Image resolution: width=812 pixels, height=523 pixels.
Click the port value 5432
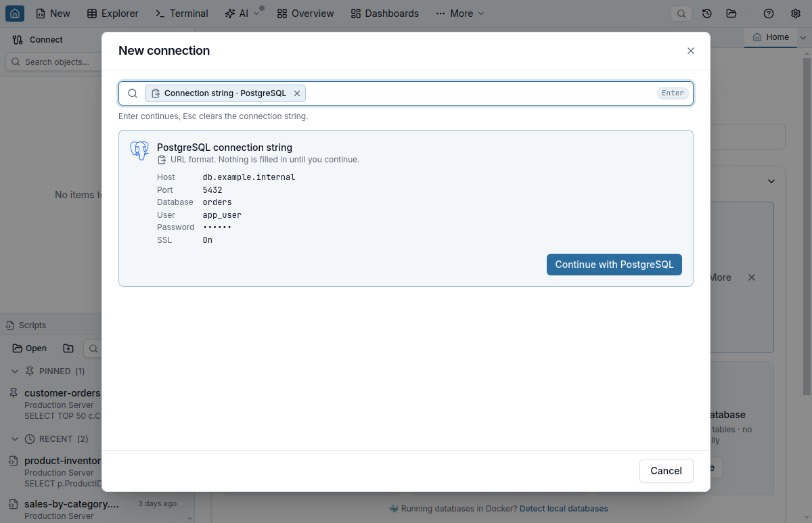[x=212, y=190]
